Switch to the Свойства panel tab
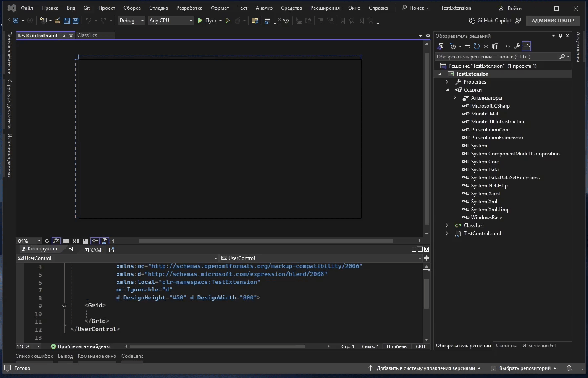 point(507,346)
